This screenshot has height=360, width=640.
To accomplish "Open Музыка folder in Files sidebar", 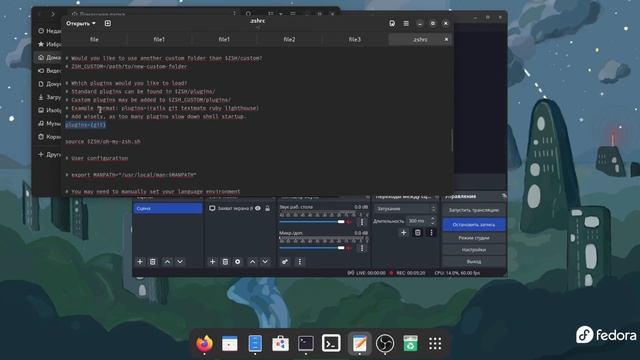I will click(x=49, y=123).
